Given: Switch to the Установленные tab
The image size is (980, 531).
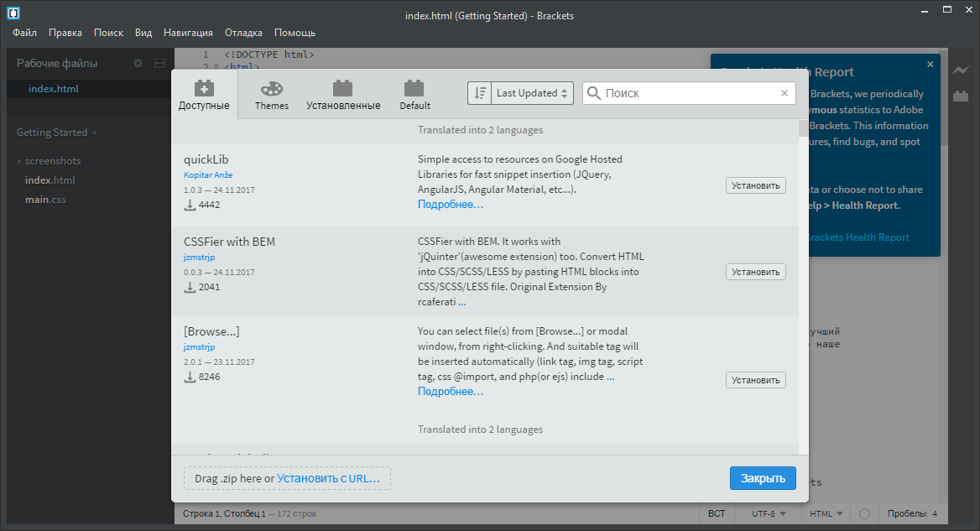Looking at the screenshot, I should (x=343, y=94).
